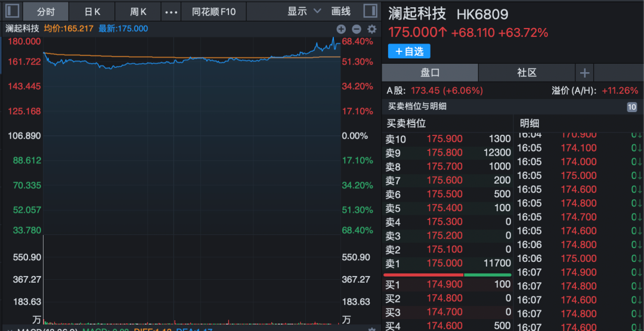Expand the 显示 display dropdown

pyautogui.click(x=304, y=11)
